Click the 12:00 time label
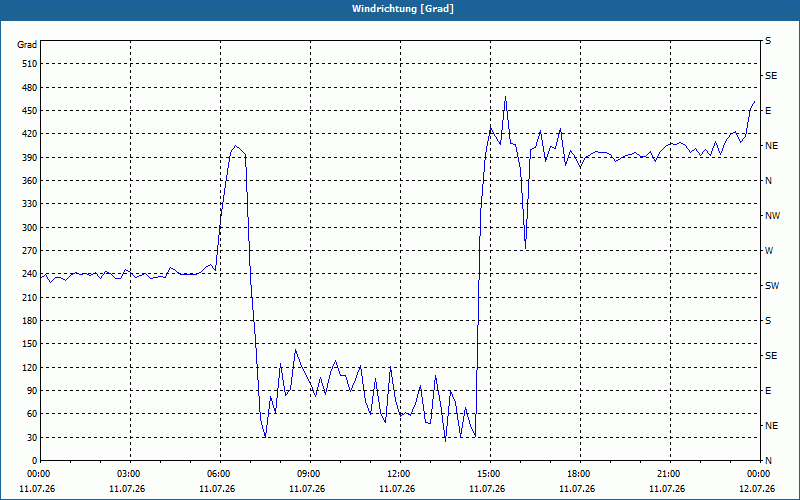The height and width of the screenshot is (500, 800). coord(398,474)
